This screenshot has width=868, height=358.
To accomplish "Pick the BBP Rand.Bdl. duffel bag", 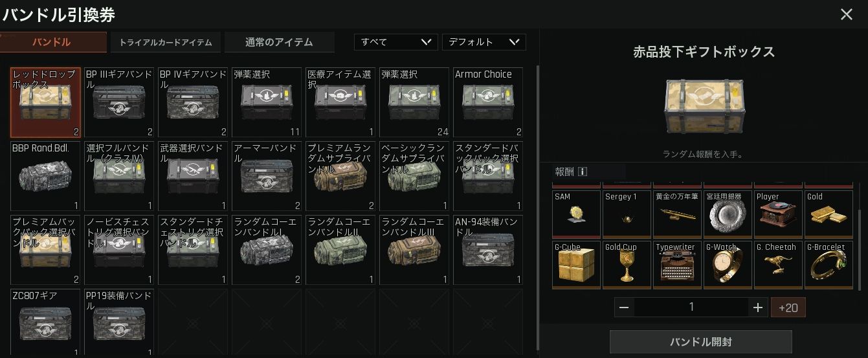I will [x=45, y=176].
